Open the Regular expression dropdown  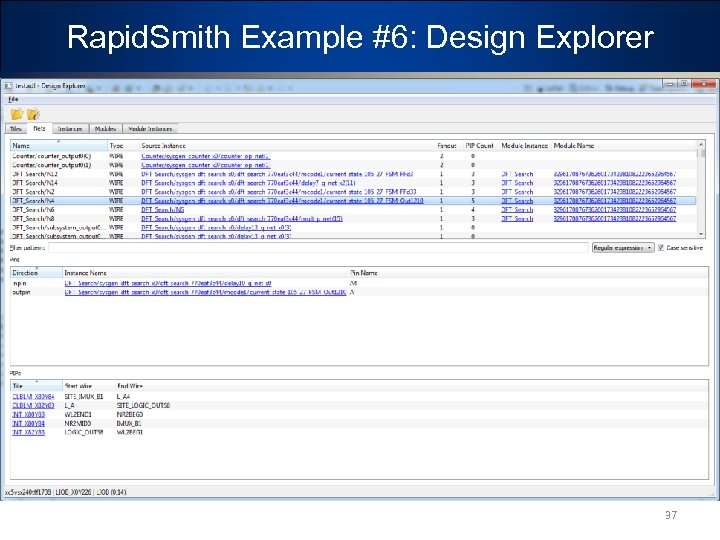point(623,247)
